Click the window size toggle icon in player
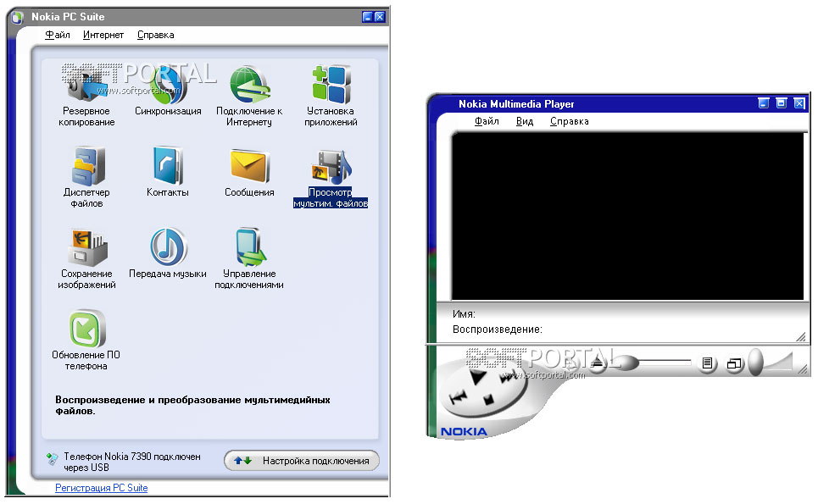Screen dimensions: 818x504 coord(734,363)
